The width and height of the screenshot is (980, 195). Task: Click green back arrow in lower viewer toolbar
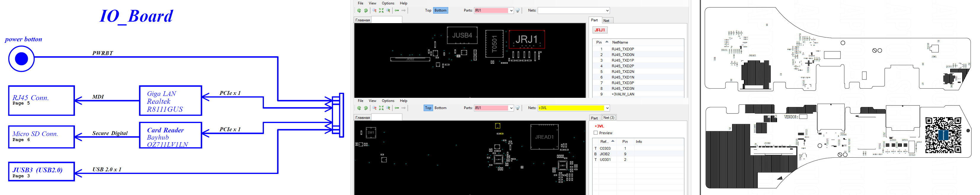397,108
